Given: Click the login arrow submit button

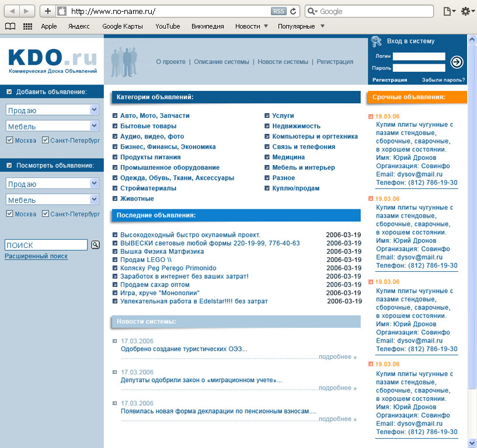Looking at the screenshot, I should point(457,62).
